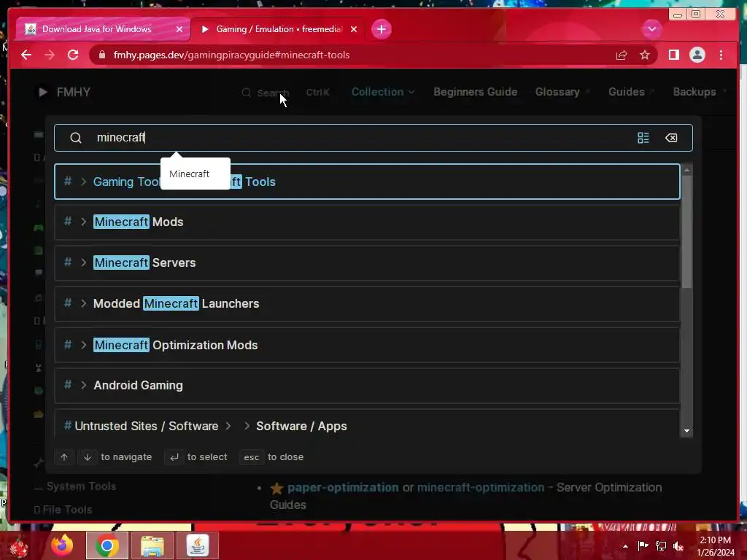Click the hash icon in Minecraft Mods row

click(68, 222)
